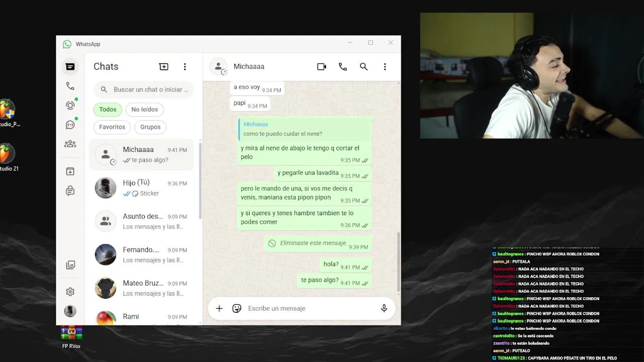The image size is (644, 362).
Task: Select the Todos chat filter
Action: 108,109
